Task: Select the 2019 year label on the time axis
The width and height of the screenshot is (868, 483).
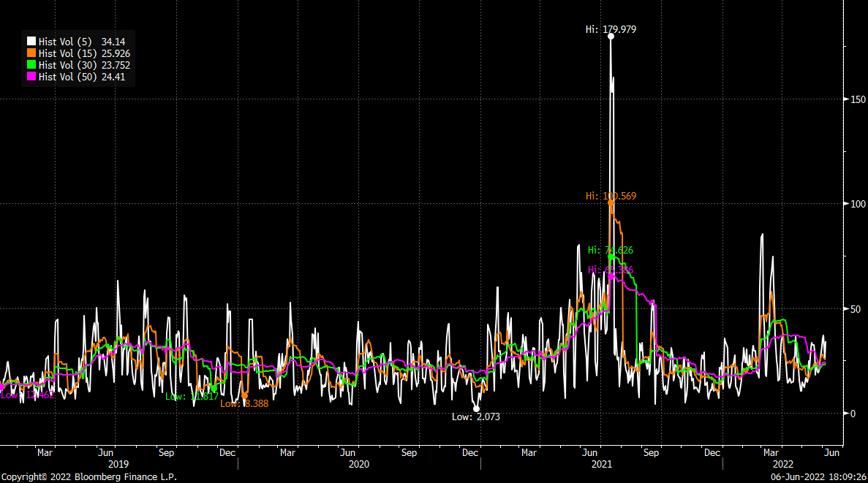Action: pyautogui.click(x=118, y=464)
